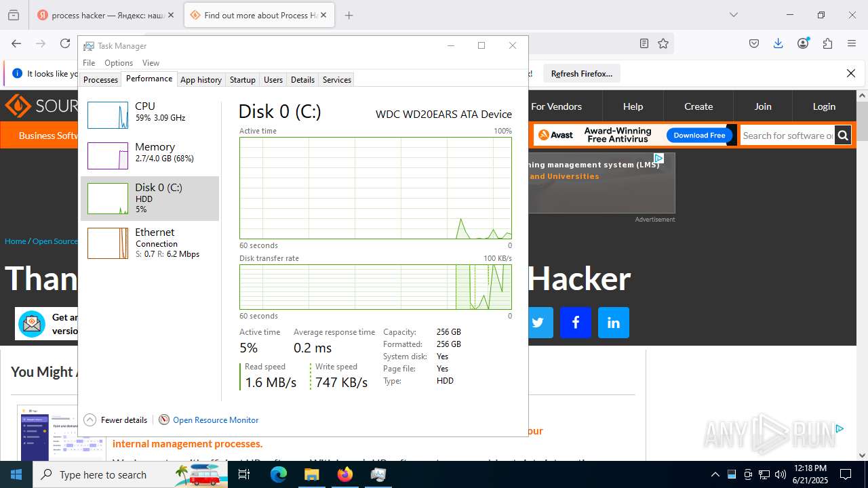Open Firefox recent browsing tab icon

tap(14, 15)
